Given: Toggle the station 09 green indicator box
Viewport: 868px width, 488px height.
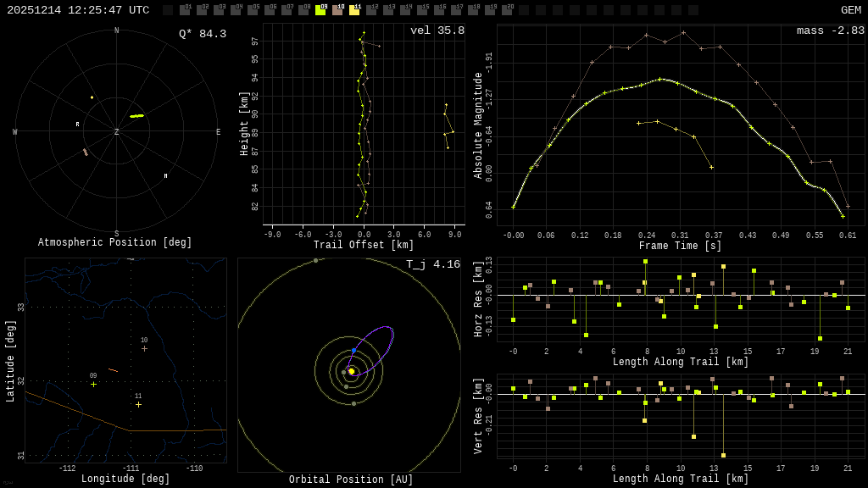Looking at the screenshot, I should click(x=320, y=10).
